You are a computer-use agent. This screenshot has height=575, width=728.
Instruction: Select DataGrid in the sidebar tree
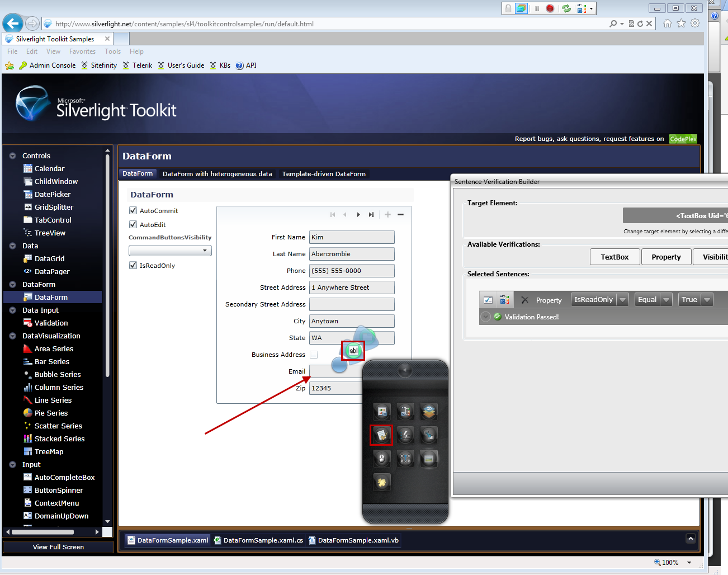(x=49, y=258)
